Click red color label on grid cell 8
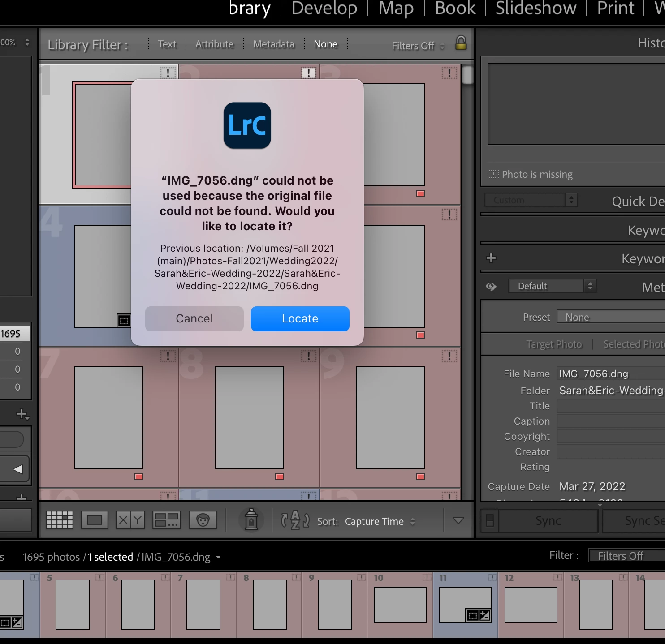Screen dimensions: 665x644 point(280,477)
